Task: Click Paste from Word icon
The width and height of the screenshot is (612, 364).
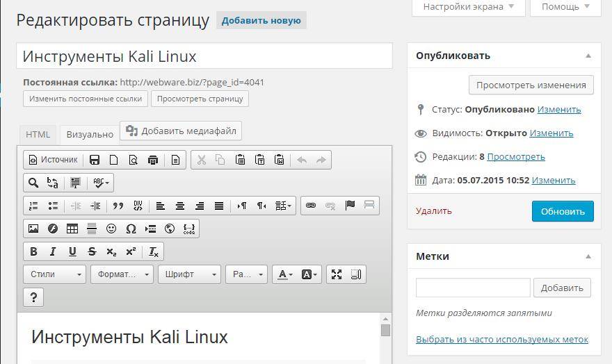Action: 279,160
